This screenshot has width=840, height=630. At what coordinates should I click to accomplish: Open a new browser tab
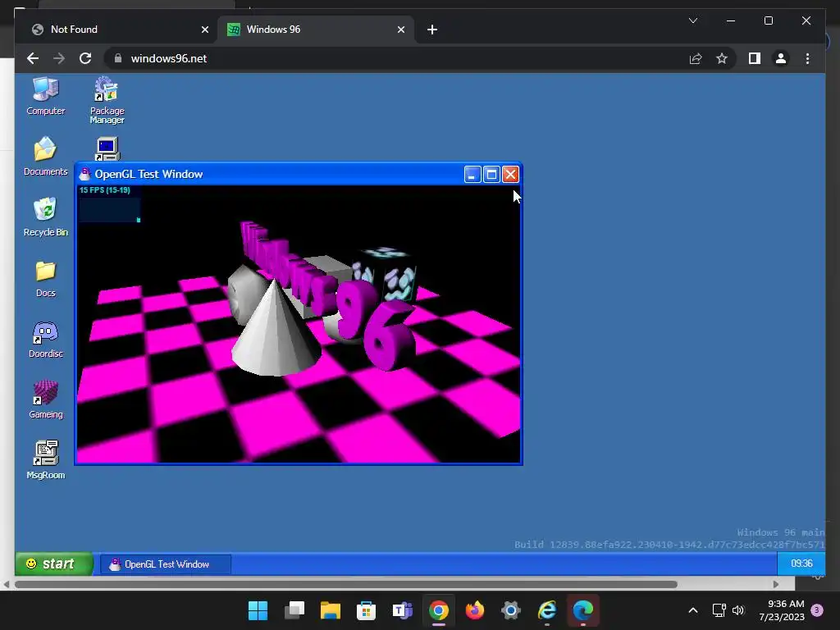pyautogui.click(x=432, y=30)
